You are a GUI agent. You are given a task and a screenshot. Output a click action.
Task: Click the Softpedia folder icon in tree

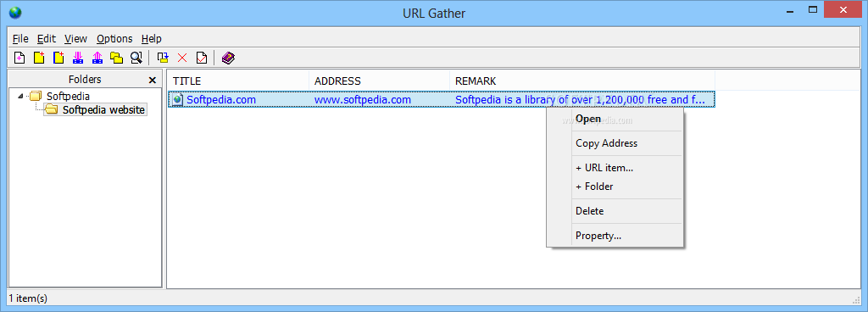36,97
